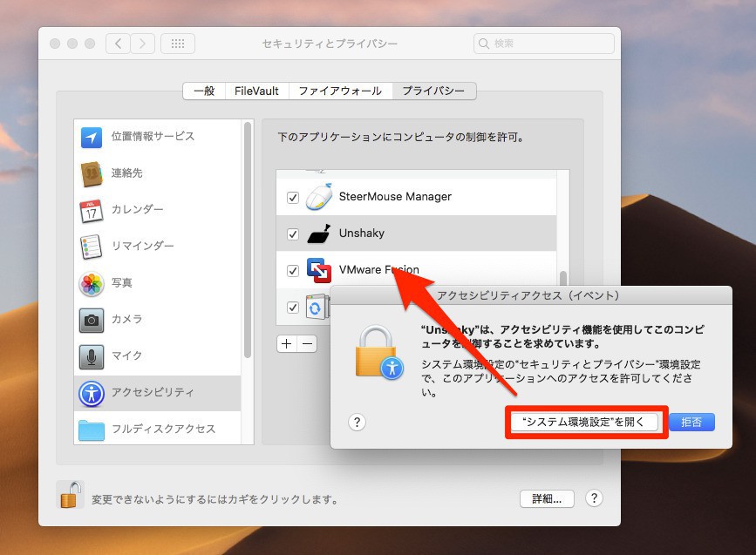This screenshot has height=555, width=756.
Task: Click the open padlock icon to lock changes
Action: click(x=70, y=494)
